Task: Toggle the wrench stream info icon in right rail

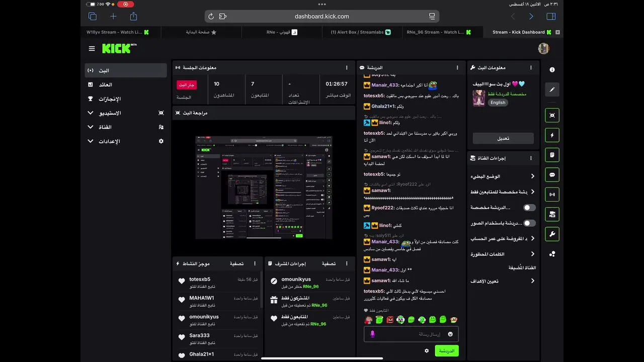Action: (552, 234)
